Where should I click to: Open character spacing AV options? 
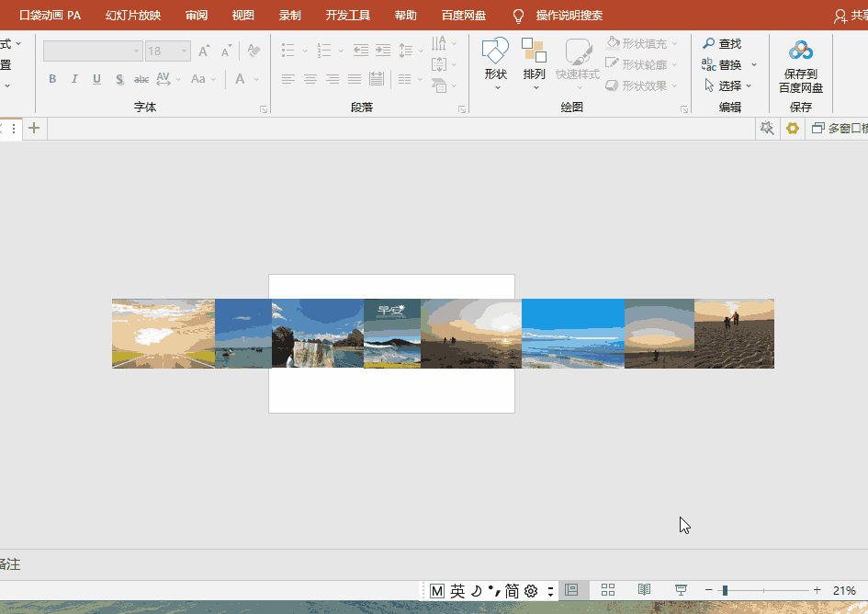pyautogui.click(x=168, y=79)
